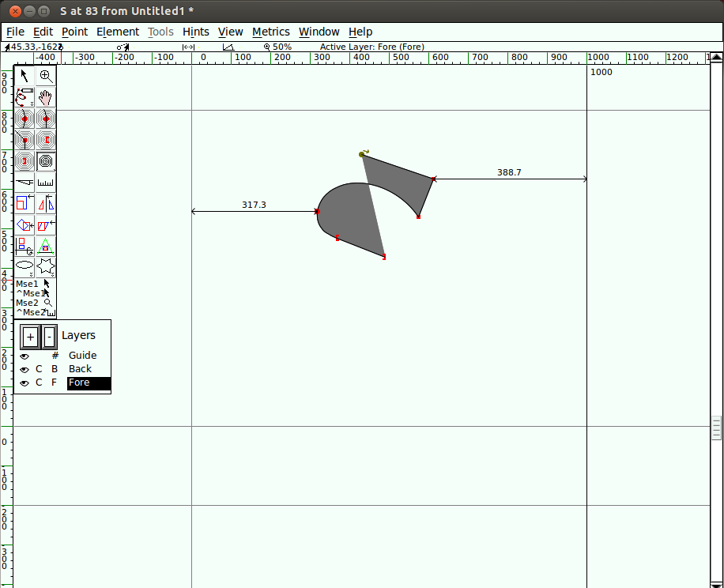This screenshot has height=588, width=724.
Task: Select the Back layer in Layers list
Action: [x=80, y=369]
